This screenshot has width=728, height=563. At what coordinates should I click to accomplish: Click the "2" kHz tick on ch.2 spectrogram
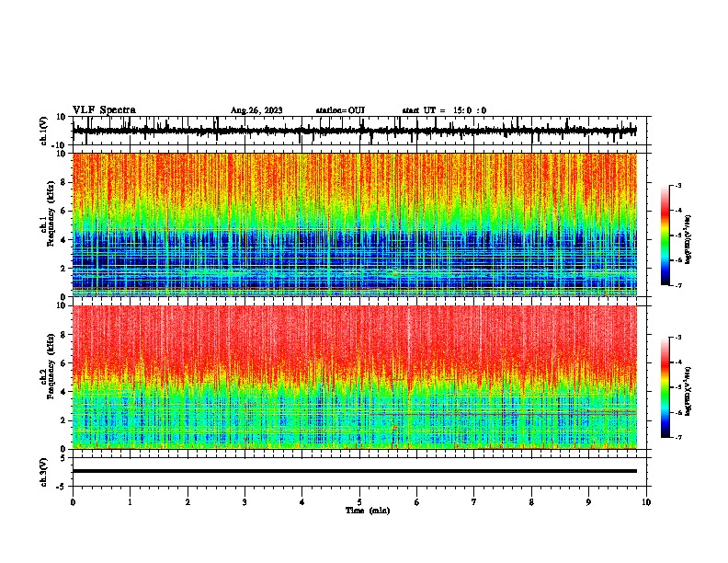(x=63, y=420)
